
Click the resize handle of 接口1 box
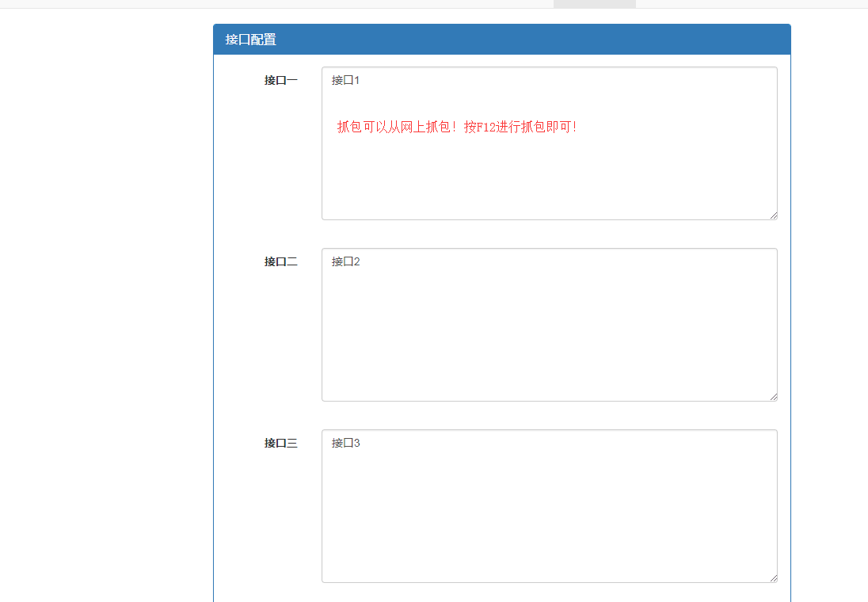[774, 215]
